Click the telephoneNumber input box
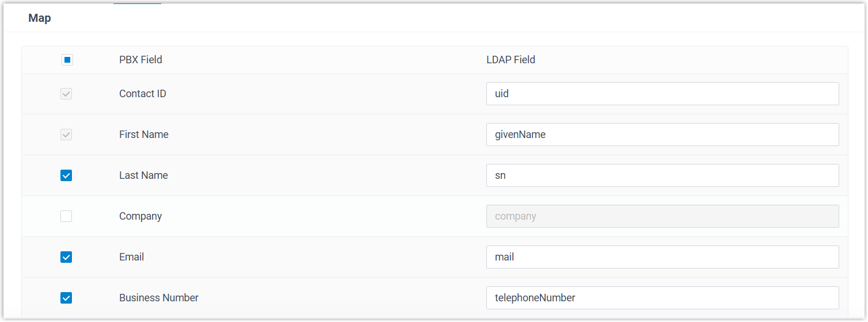 point(662,298)
